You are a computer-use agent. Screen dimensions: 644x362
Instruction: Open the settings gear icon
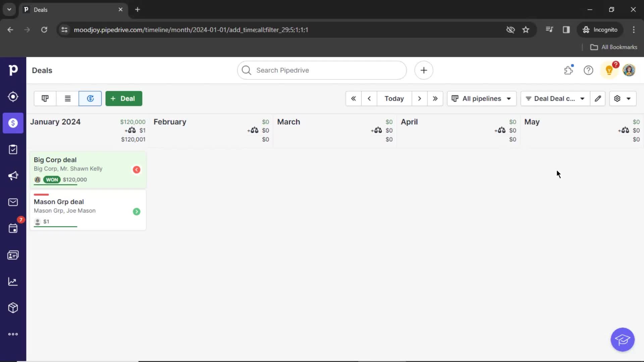tap(618, 98)
